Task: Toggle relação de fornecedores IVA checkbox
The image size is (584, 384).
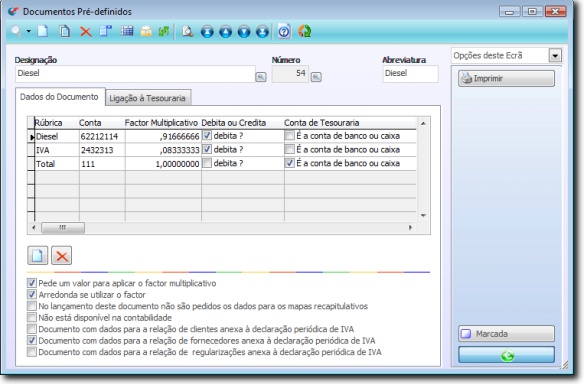Action: (x=32, y=340)
